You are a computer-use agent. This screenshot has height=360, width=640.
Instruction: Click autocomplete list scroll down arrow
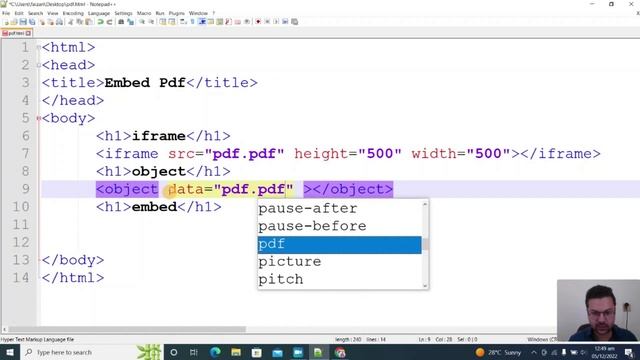click(x=425, y=286)
